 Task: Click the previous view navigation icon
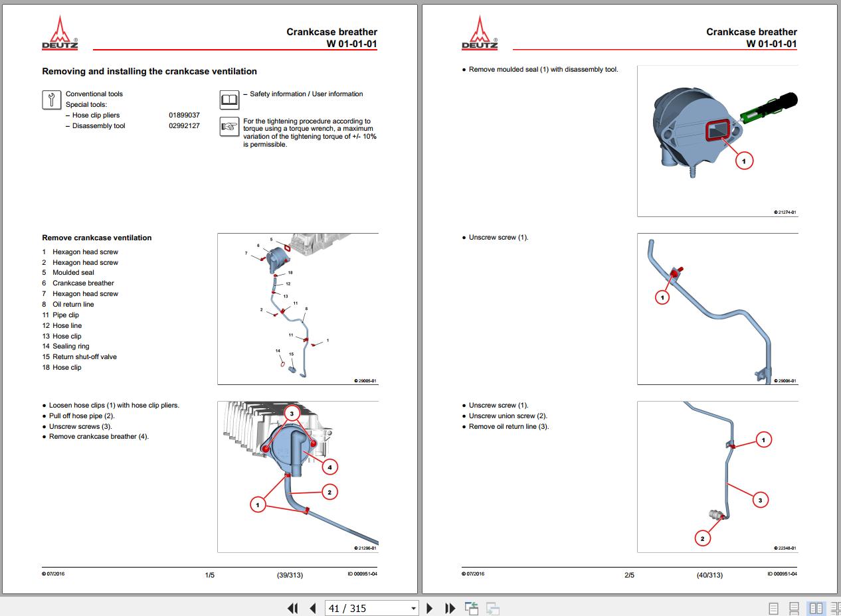(x=472, y=608)
